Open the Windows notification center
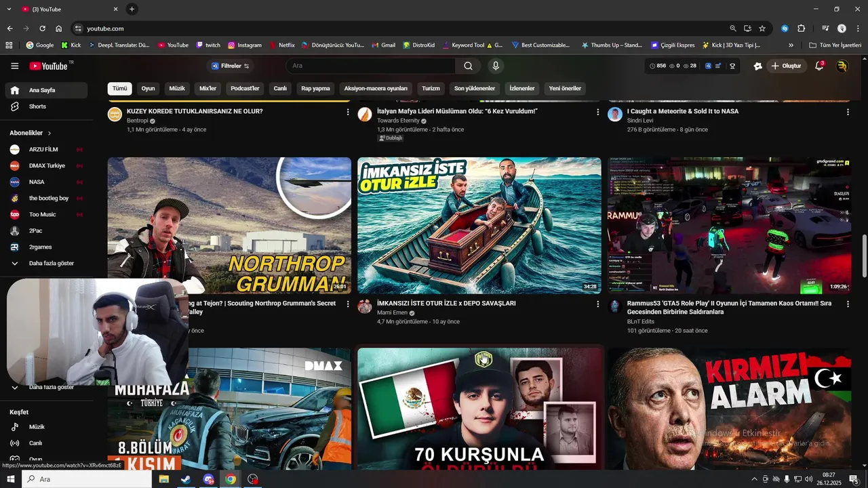868x488 pixels. [854, 479]
